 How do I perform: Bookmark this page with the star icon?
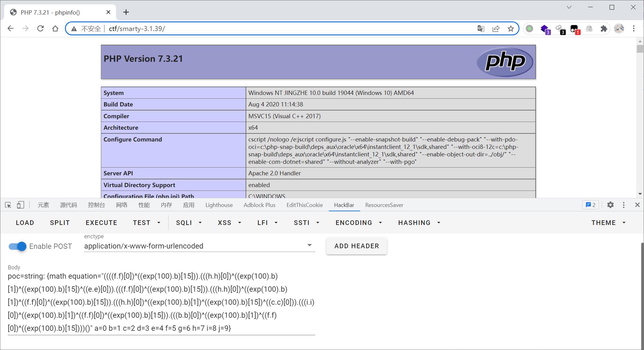point(511,29)
